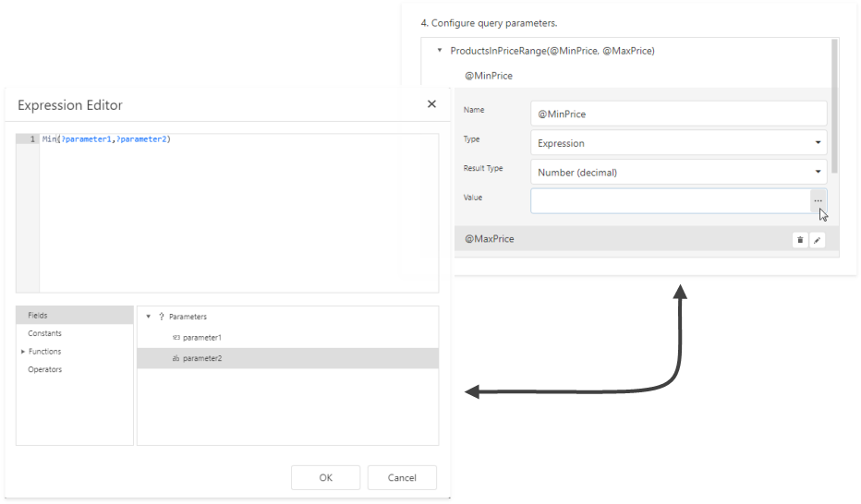The height and width of the screenshot is (504, 861).
Task: Click the question mark Parameters icon
Action: coord(162,317)
